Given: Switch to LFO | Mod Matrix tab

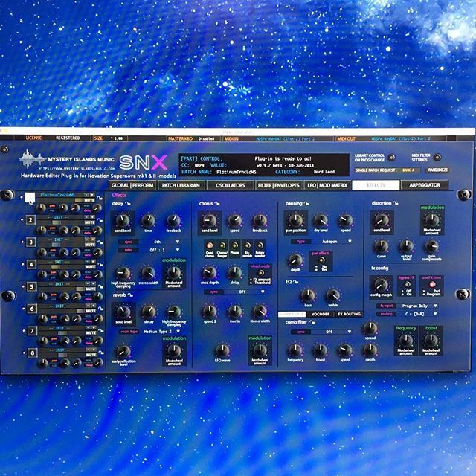Looking at the screenshot, I should pos(327,185).
